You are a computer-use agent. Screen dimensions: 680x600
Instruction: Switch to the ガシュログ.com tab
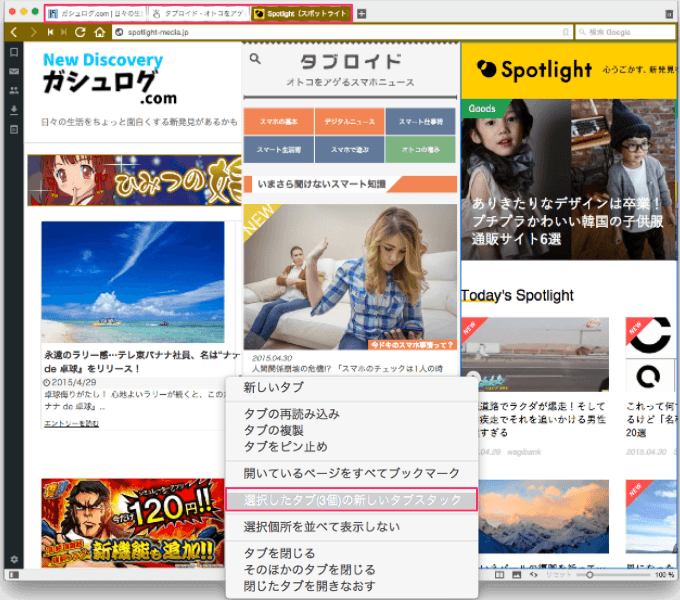click(95, 14)
